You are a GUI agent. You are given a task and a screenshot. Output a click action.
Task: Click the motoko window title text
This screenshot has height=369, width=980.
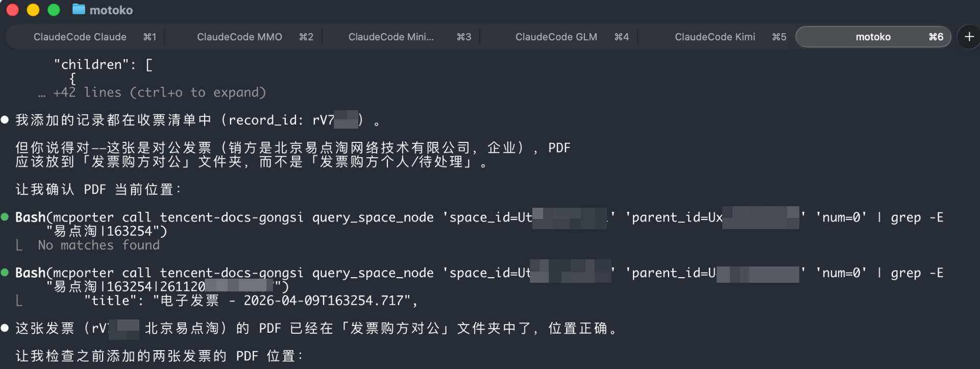tap(111, 10)
